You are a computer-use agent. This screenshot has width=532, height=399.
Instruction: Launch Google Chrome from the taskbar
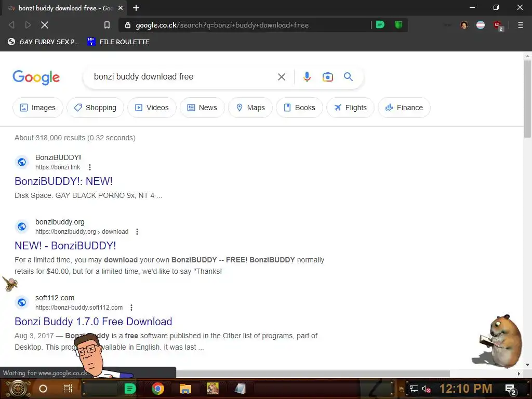158,389
